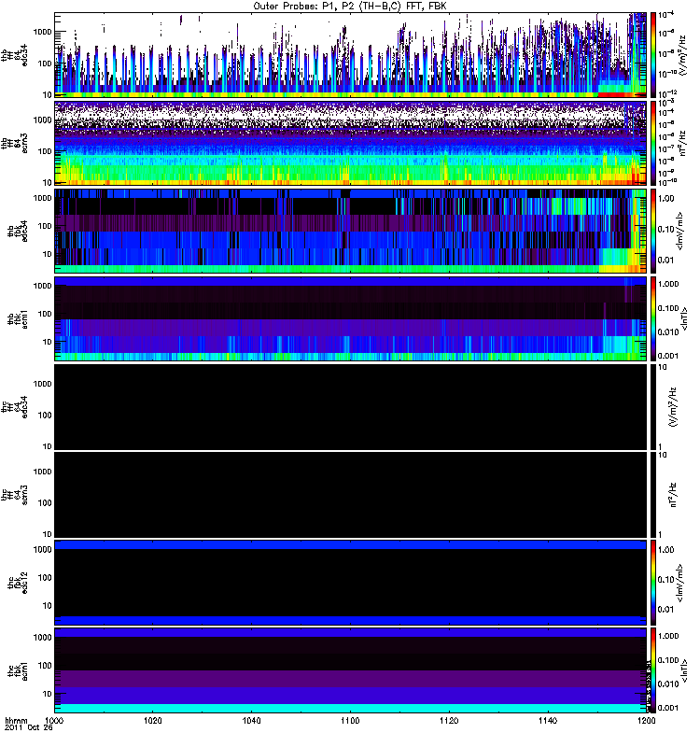700x747 pixels.
Task: Click the thb fff edc34 color scale bar
Action: [x=652, y=55]
